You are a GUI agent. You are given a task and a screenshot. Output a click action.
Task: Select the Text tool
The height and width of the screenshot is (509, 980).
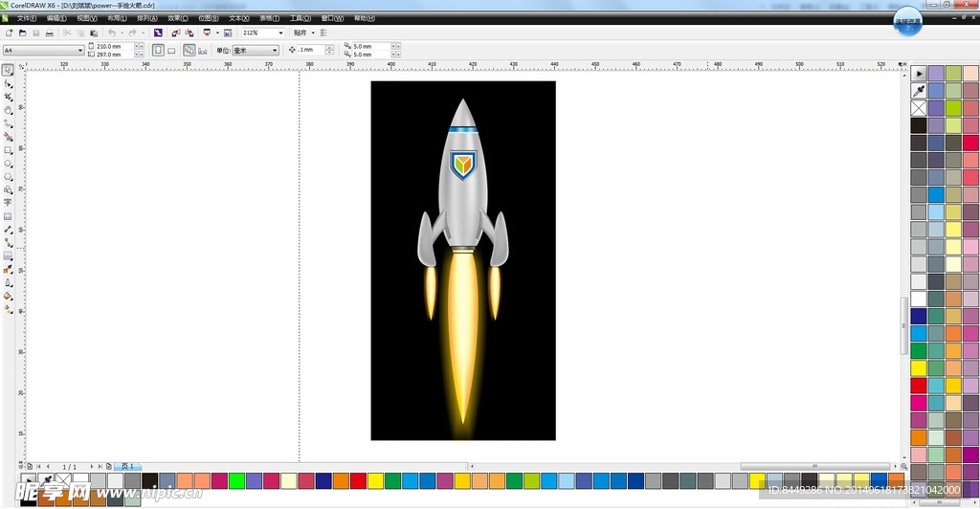tap(8, 203)
